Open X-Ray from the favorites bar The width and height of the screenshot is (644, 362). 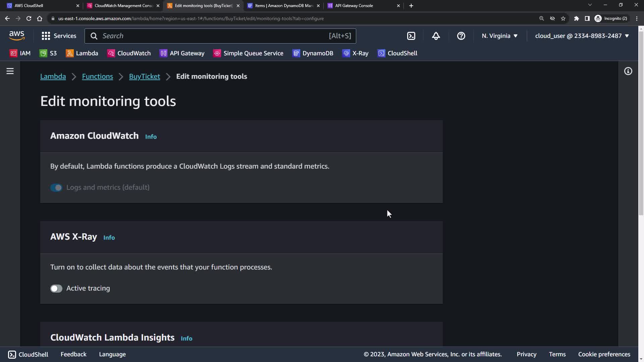(356, 53)
